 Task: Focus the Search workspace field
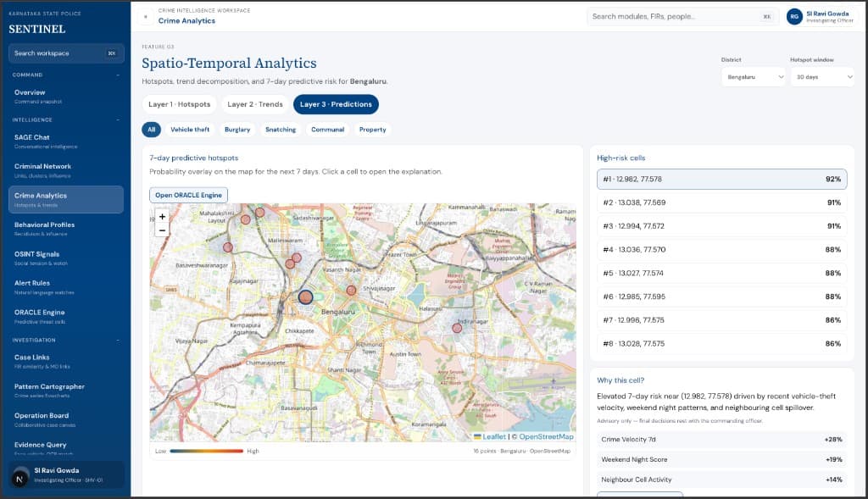[66, 53]
